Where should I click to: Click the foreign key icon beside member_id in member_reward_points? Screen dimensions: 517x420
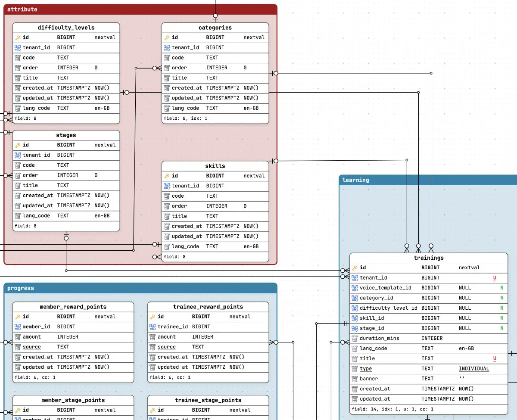coord(18,327)
